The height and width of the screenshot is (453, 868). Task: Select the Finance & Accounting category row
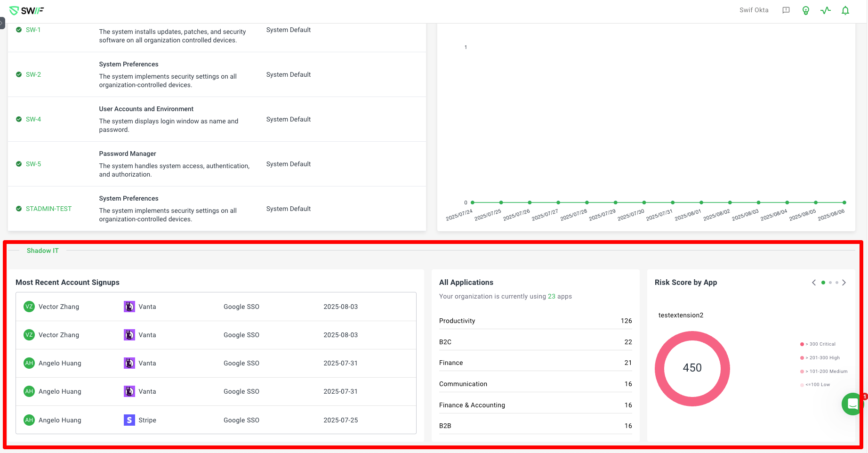click(x=535, y=405)
